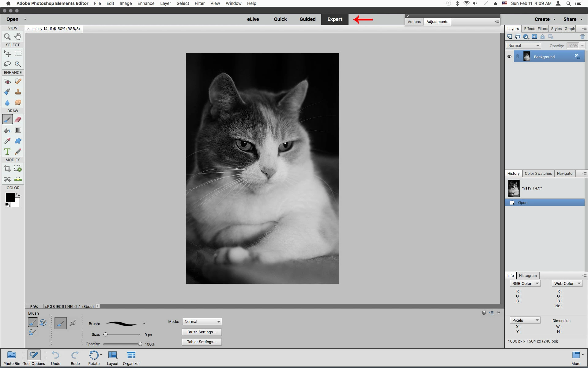Screen dimensions: 588x368
Task: Open the layer blend mode Normal dropdown
Action: pyautogui.click(x=523, y=46)
